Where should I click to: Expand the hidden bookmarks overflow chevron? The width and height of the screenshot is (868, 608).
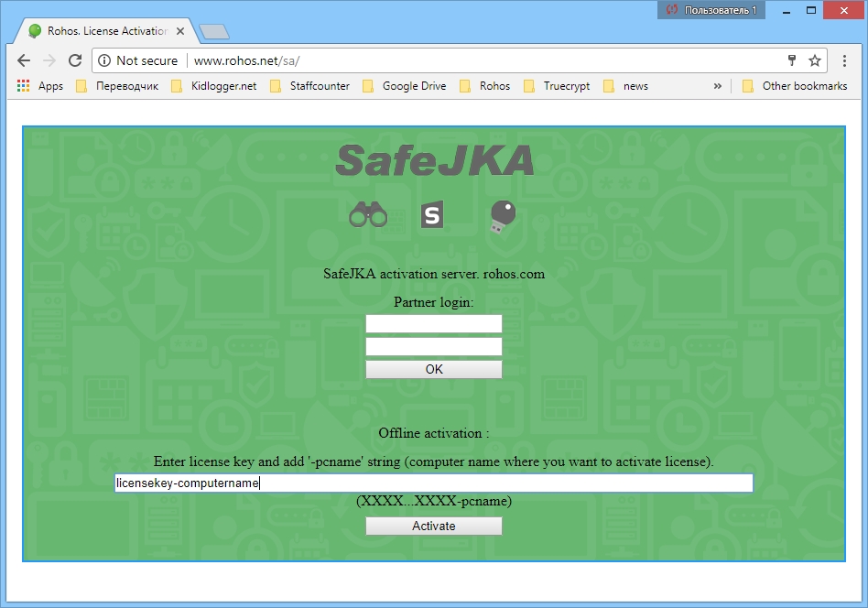(718, 86)
